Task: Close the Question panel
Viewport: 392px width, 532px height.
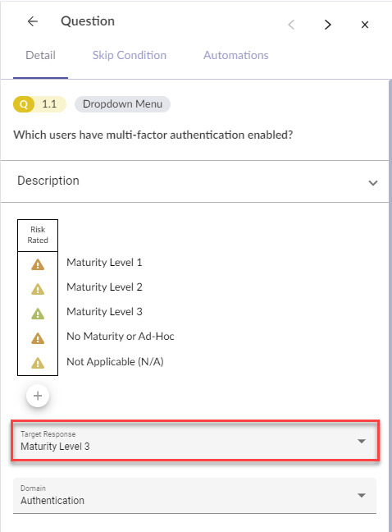Action: [365, 25]
